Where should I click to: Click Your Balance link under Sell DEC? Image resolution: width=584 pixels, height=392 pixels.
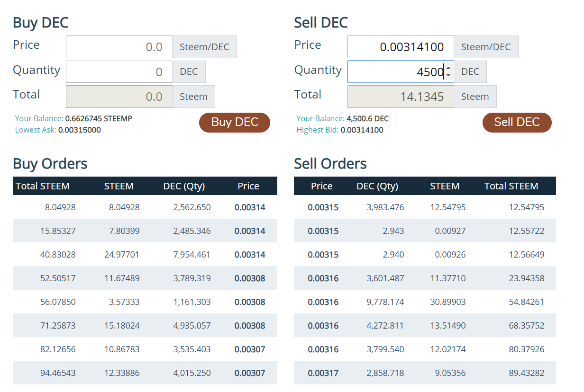(x=320, y=118)
